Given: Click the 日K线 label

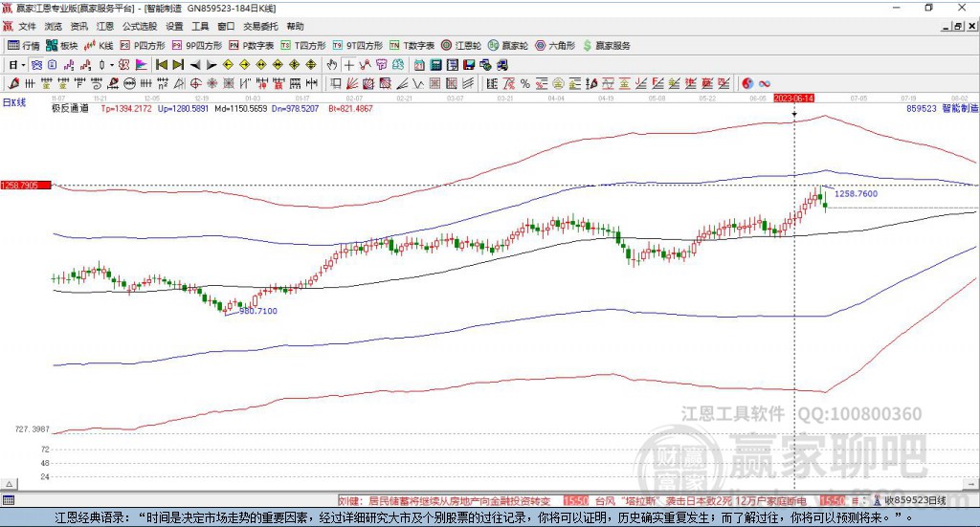Looking at the screenshot, I should point(14,102).
